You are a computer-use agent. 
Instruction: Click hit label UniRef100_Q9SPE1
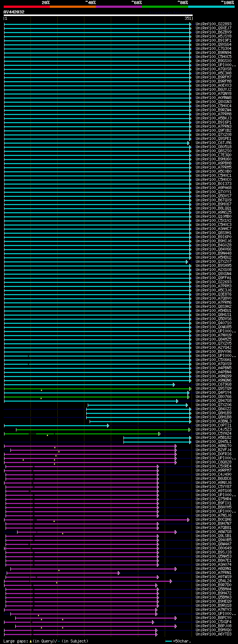(213, 139)
